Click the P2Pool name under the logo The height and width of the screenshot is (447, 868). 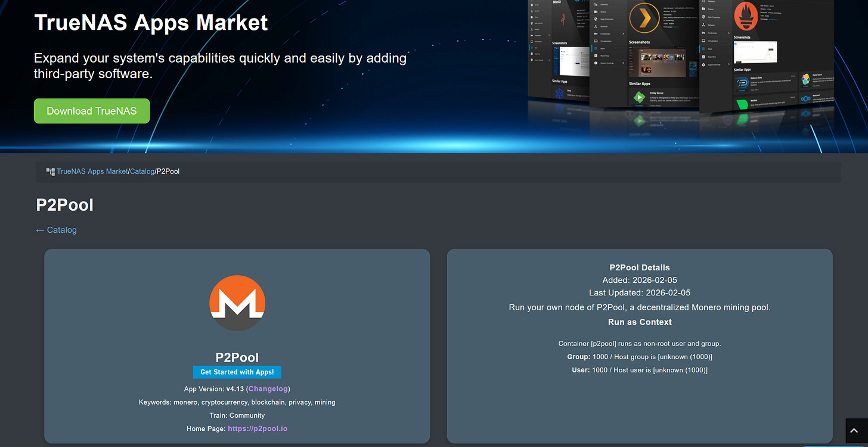tap(237, 357)
